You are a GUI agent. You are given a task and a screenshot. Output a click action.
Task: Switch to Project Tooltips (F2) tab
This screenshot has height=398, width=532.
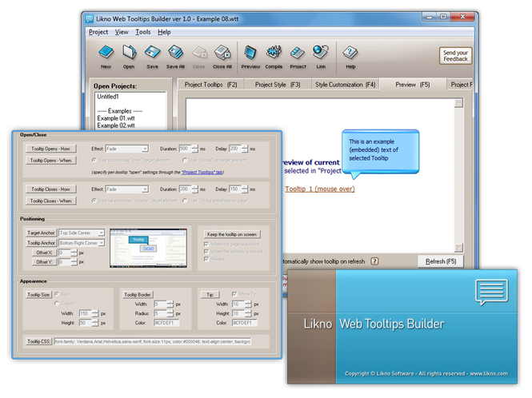pyautogui.click(x=210, y=85)
